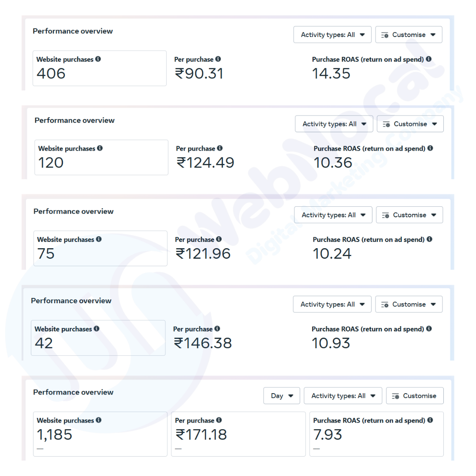Viewport: 476px width, 476px height.
Task: Open Customise menu in the 406 purchases panel
Action: coord(409,35)
